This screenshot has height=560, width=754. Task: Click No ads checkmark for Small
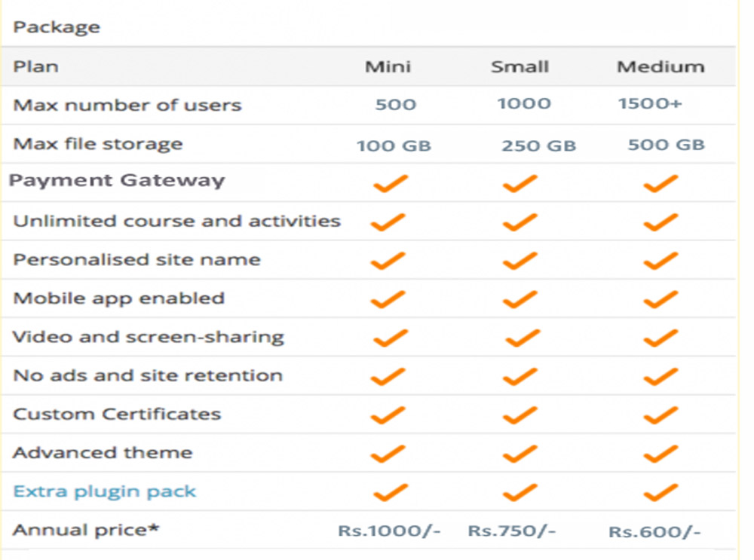pos(520,377)
